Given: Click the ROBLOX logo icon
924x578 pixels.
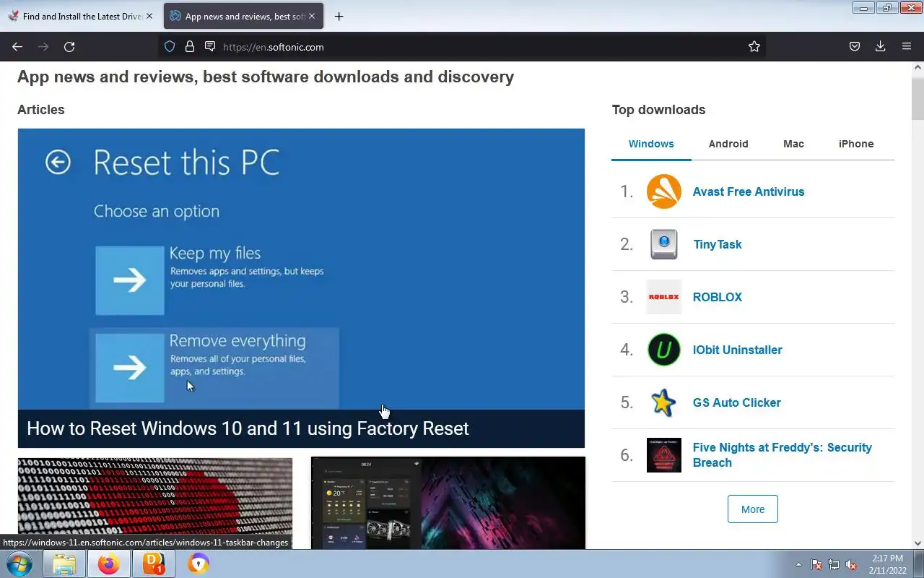Looking at the screenshot, I should [x=664, y=297].
